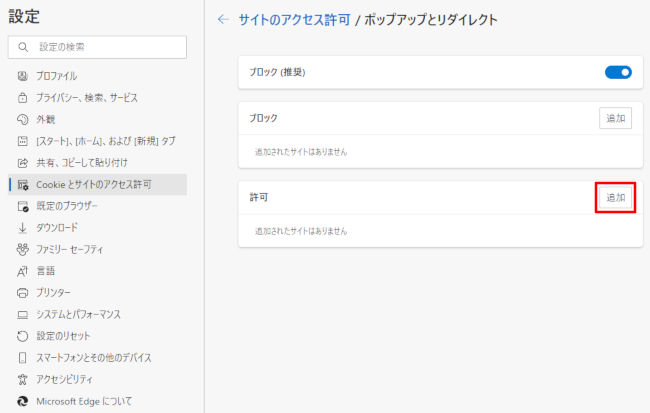Viewport: 650px width, 413px height.
Task: Click the 設定のリセット reset icon
Action: point(22,336)
